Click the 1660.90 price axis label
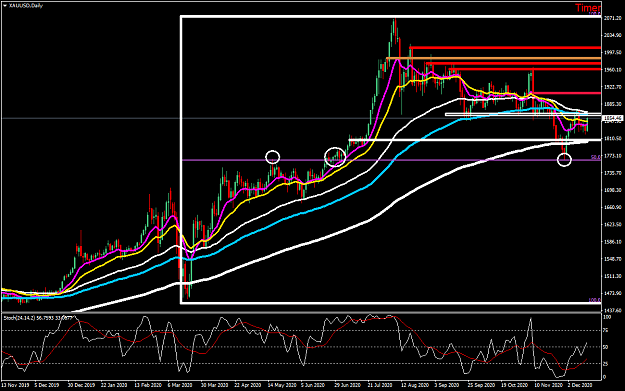The image size is (625, 391). click(613, 207)
